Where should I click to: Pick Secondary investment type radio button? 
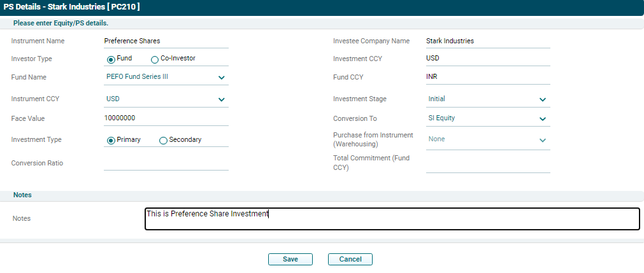point(163,140)
